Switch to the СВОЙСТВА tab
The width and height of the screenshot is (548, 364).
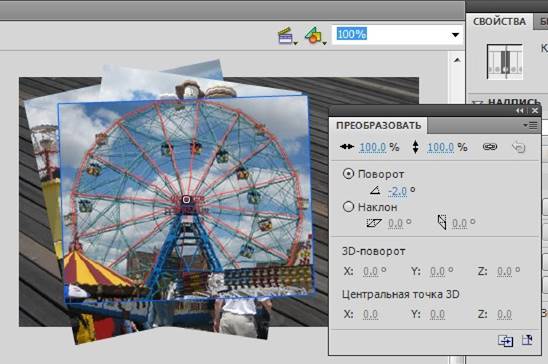point(499,22)
